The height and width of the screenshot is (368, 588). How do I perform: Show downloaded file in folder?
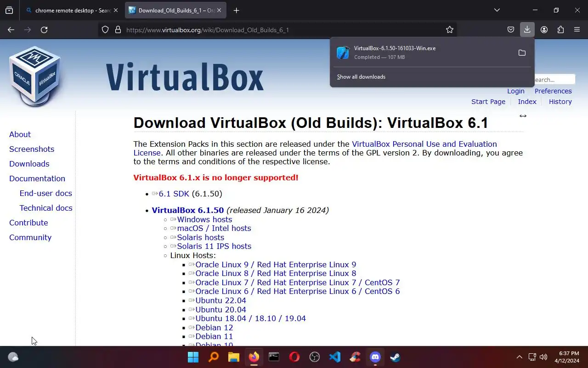click(522, 53)
